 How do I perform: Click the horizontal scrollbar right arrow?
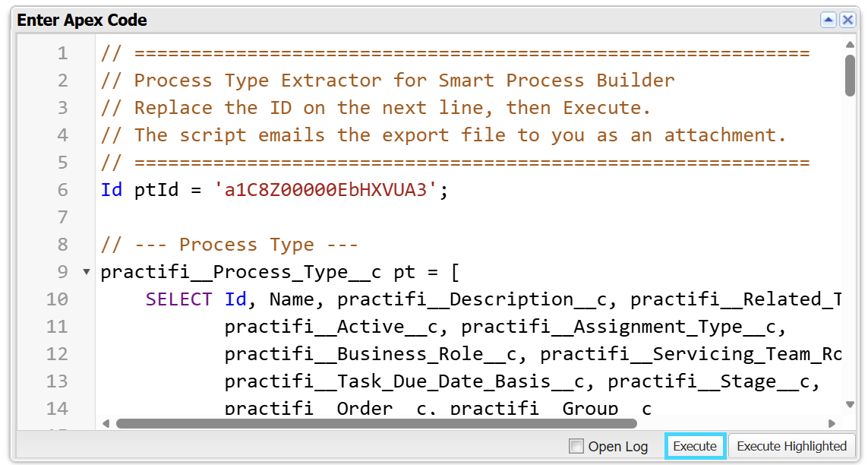pos(832,423)
